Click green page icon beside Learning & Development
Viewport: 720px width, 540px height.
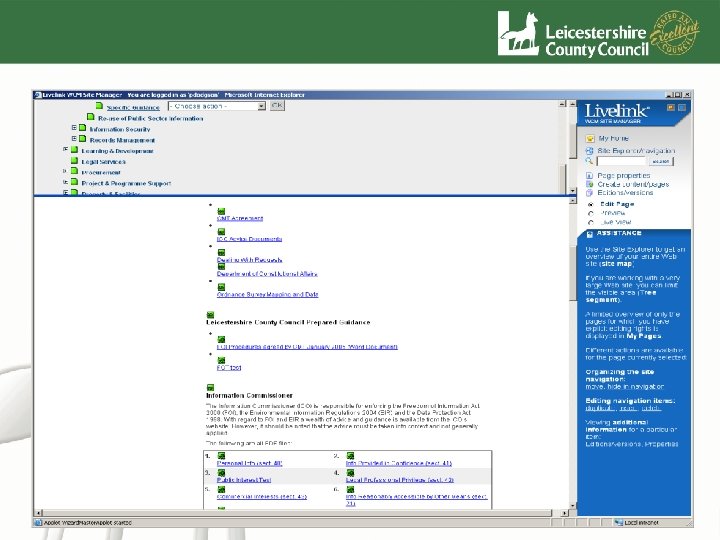(x=74, y=150)
